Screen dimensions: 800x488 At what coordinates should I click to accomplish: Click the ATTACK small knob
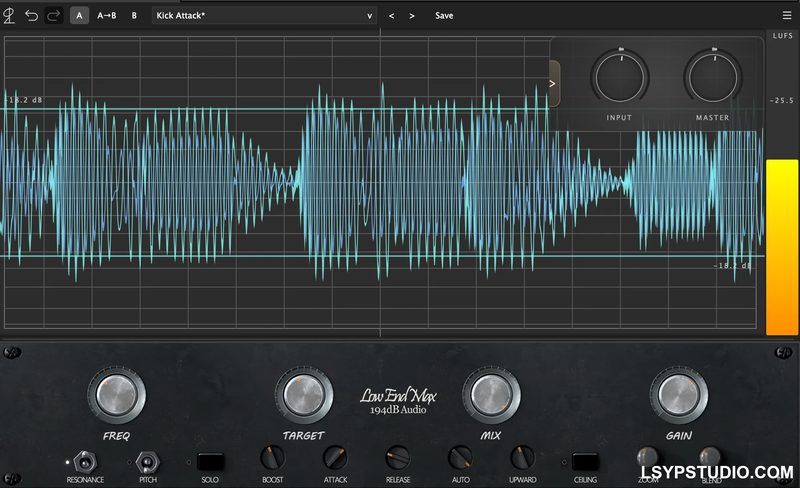coord(335,457)
